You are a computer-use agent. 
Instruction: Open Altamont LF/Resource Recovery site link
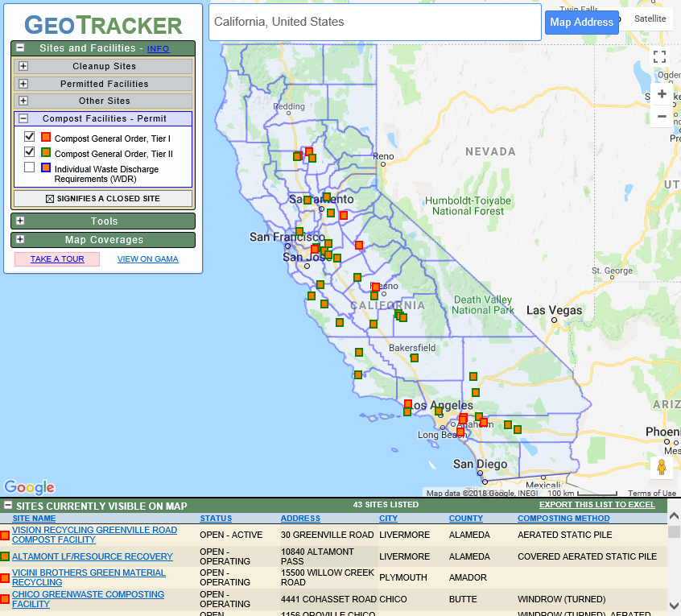(x=92, y=556)
